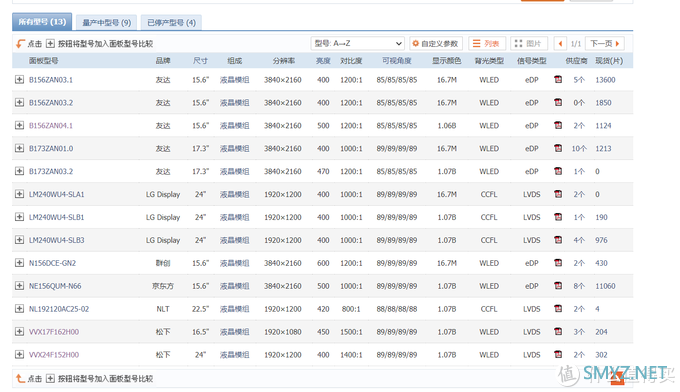The image size is (680, 392).
Task: Switch to 量产中型号 (9) tab
Action: pyautogui.click(x=107, y=23)
